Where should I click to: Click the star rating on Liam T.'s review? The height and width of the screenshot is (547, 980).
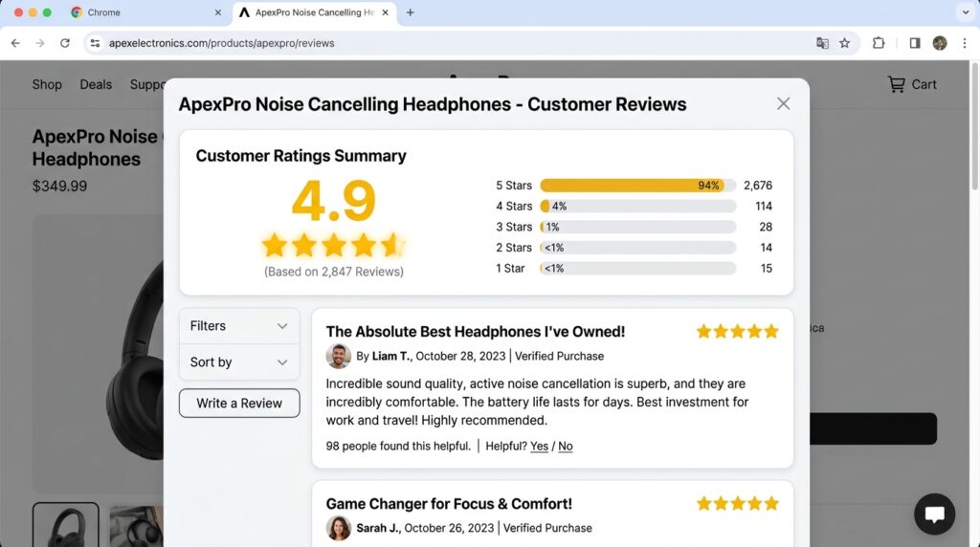point(738,331)
